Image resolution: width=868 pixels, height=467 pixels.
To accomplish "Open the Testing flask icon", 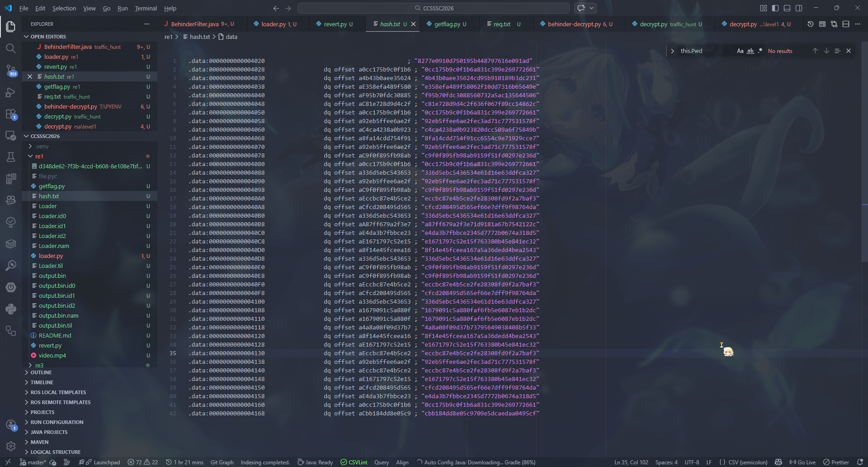I will (11, 157).
